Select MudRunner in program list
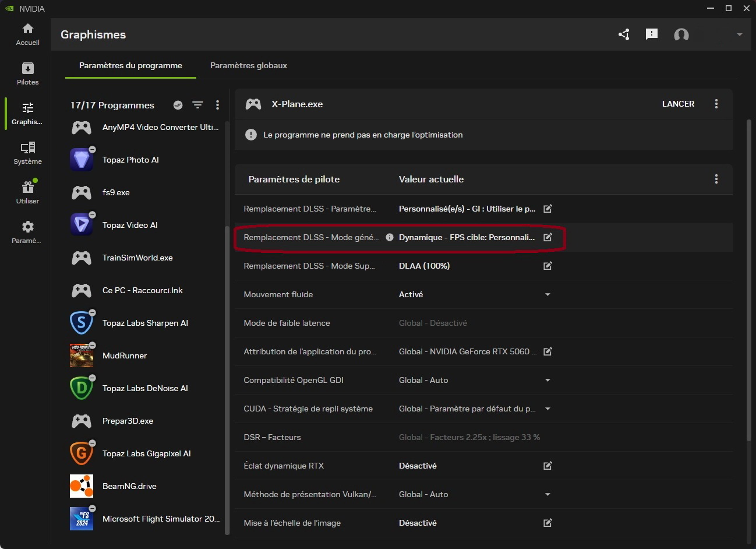Image resolution: width=756 pixels, height=549 pixels. pos(144,356)
